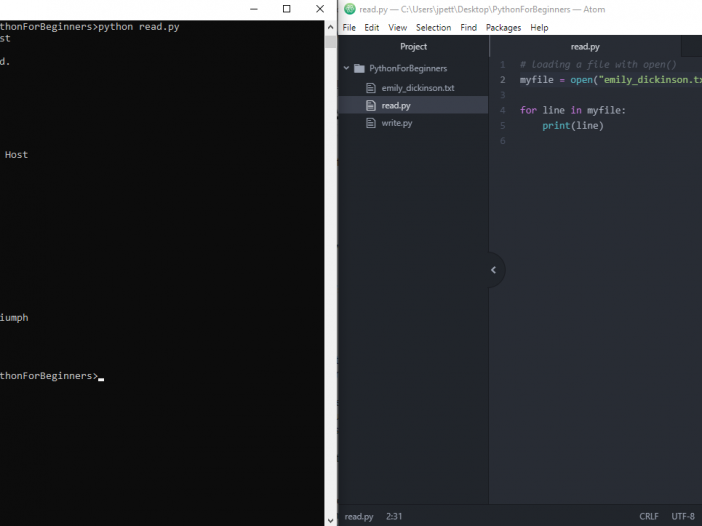Open the File menu in Atom
This screenshot has width=702, height=526.
click(x=349, y=28)
